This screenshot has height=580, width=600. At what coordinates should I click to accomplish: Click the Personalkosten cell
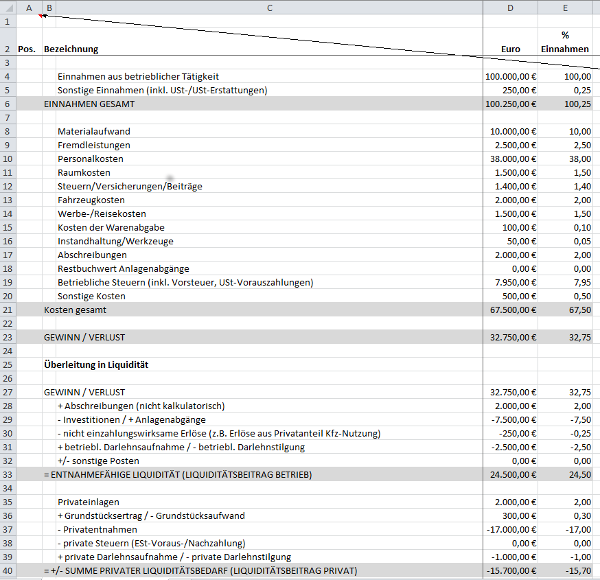(90, 159)
